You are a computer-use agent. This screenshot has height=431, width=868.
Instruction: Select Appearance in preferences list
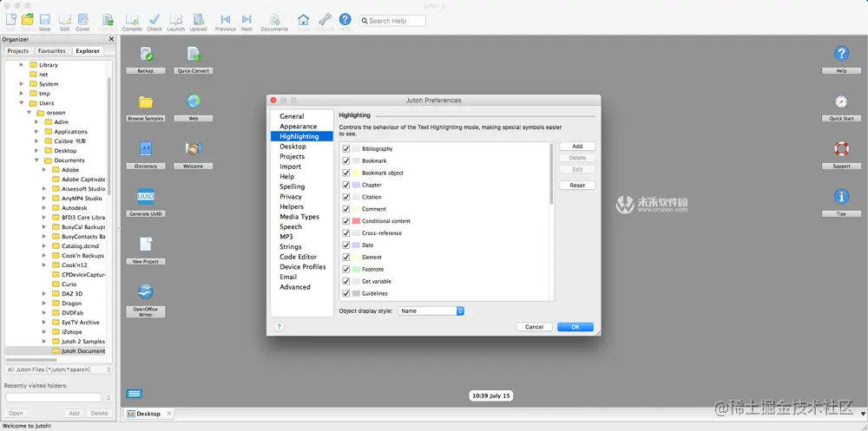point(299,126)
